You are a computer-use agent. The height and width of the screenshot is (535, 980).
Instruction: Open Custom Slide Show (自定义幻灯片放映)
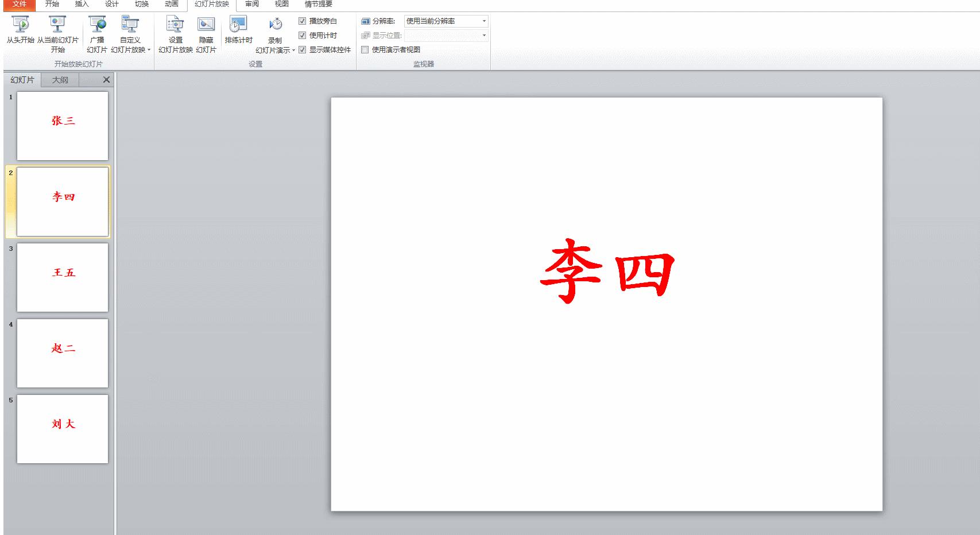point(130,34)
